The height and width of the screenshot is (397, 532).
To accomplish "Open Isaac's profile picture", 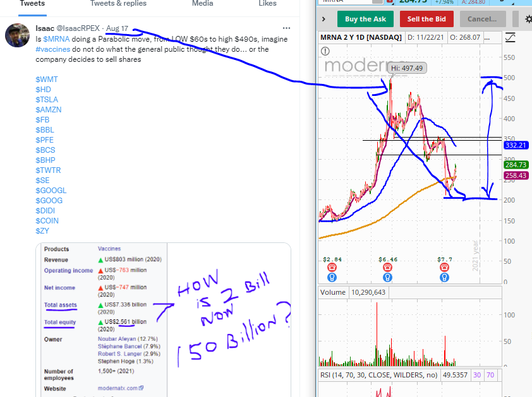I will pyautogui.click(x=17, y=35).
